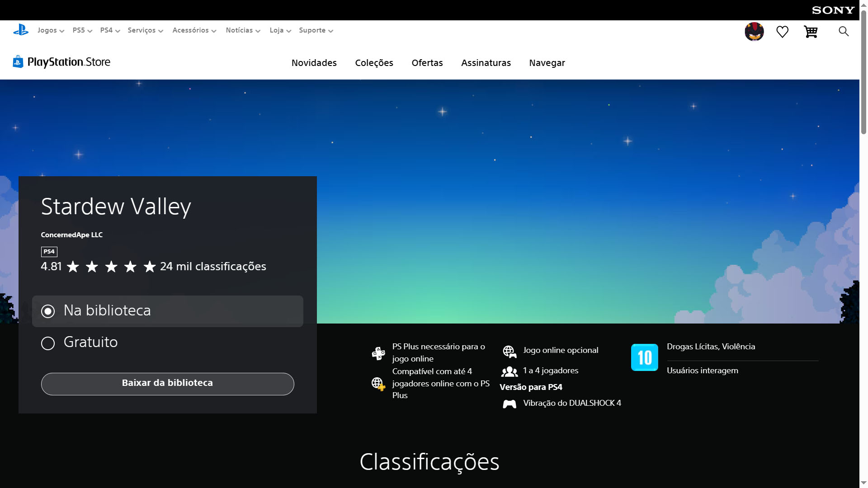Click the scrollbar up arrow
Viewport: 868px width, 488px height.
pyautogui.click(x=863, y=5)
